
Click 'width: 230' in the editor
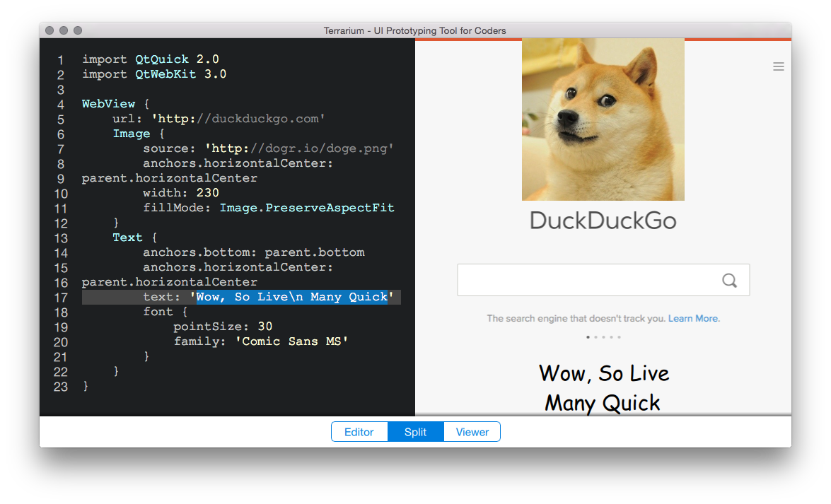[181, 193]
